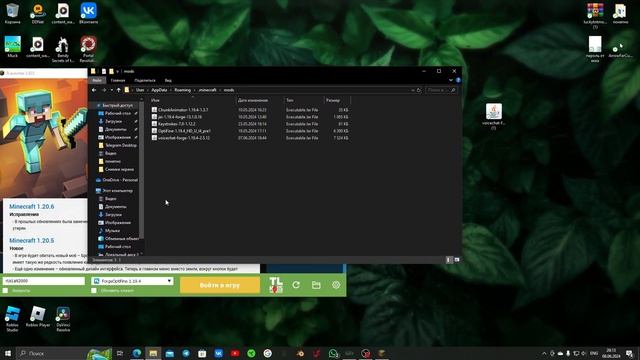
Task: Open recent locations dropdown in Explorer
Action: tap(111, 90)
